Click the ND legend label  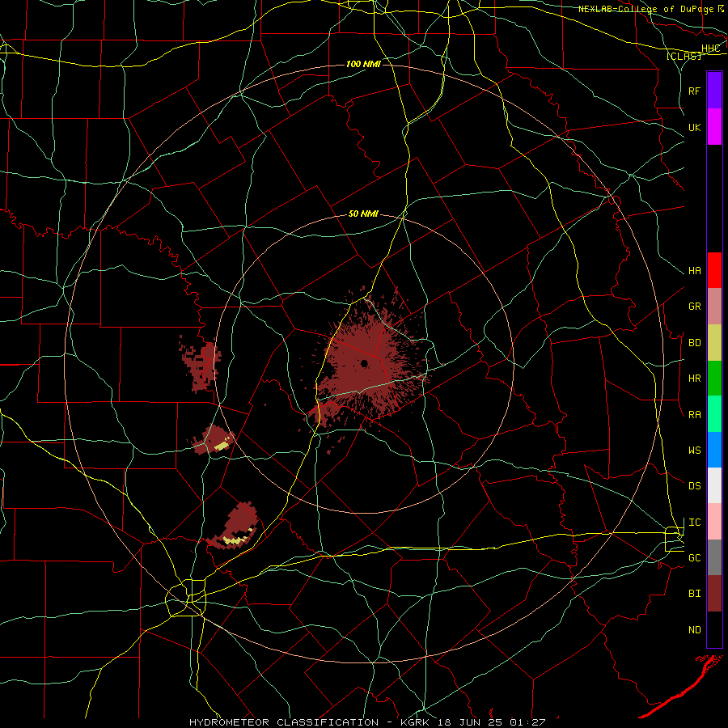pos(694,630)
